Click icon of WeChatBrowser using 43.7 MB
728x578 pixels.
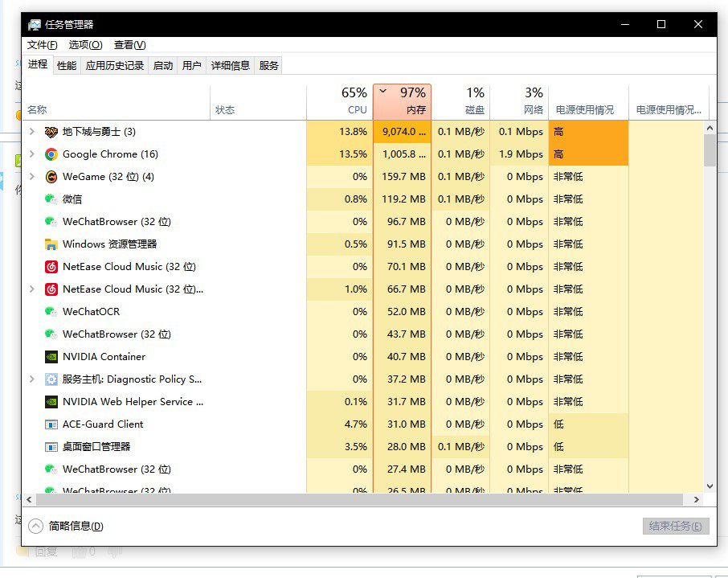(51, 334)
